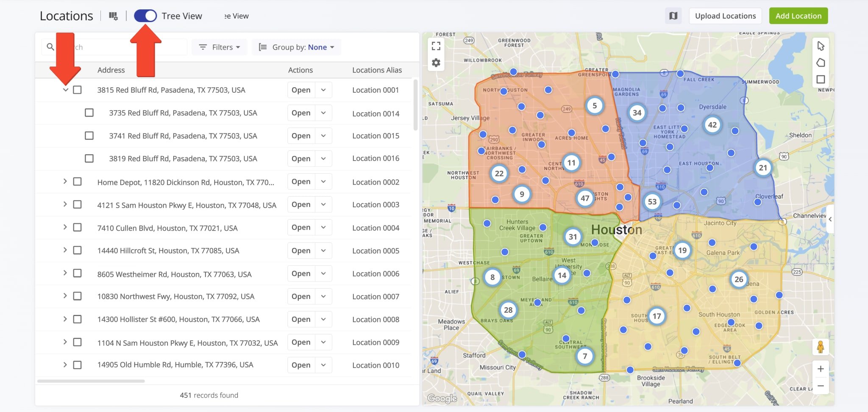Tick the 3741 Red Bluff Rd checkbox

pos(89,136)
